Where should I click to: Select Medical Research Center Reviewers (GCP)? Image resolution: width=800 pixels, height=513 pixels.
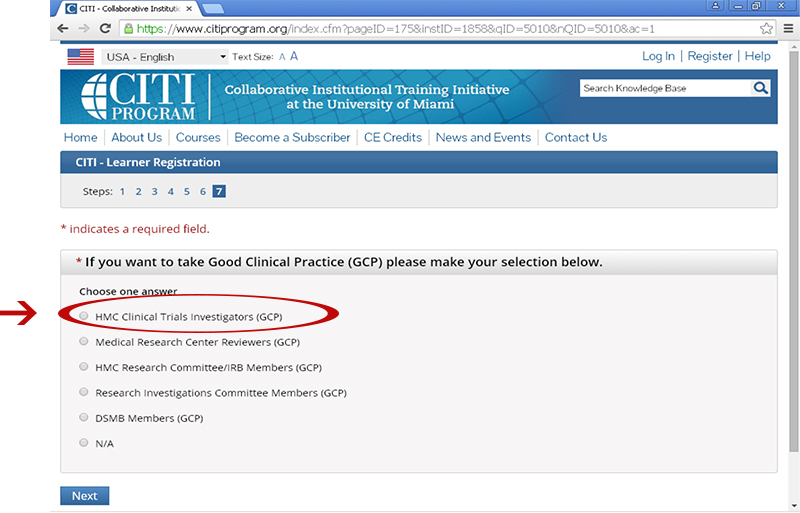click(x=84, y=341)
